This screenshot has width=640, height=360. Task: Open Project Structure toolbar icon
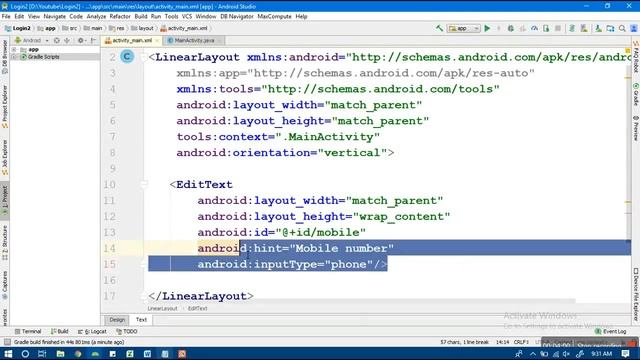(x=610, y=29)
